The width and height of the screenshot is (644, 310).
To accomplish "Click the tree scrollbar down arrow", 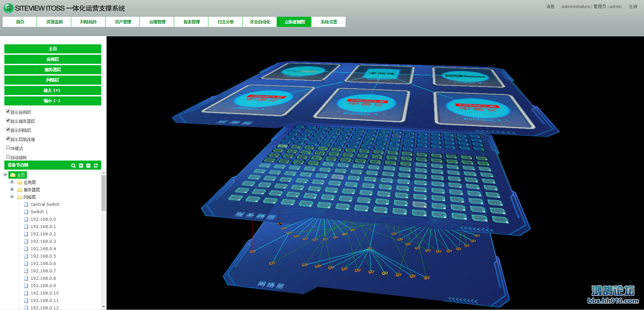I will 104,307.
